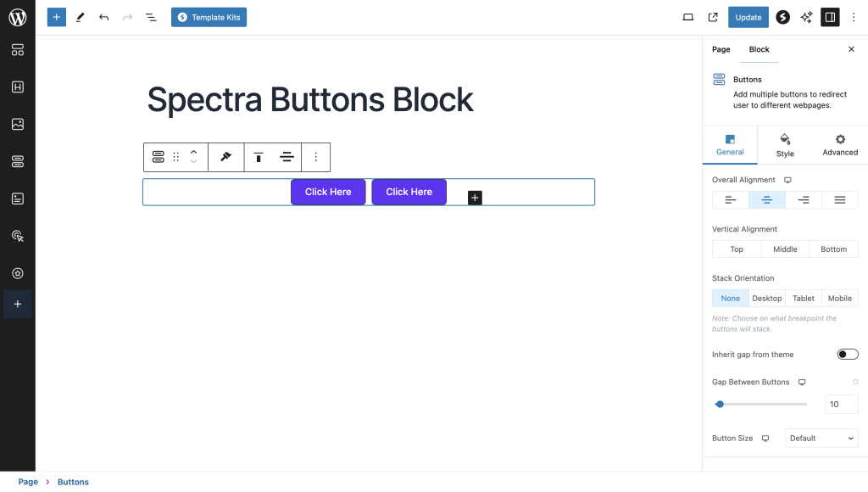
Task: Switch to the Style tab
Action: coord(785,144)
